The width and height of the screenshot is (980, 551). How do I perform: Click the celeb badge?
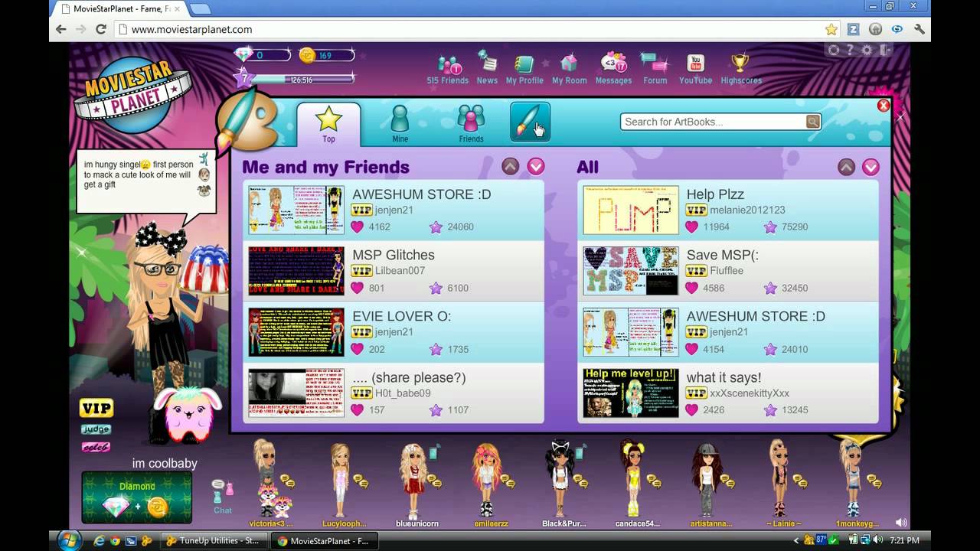tap(96, 447)
